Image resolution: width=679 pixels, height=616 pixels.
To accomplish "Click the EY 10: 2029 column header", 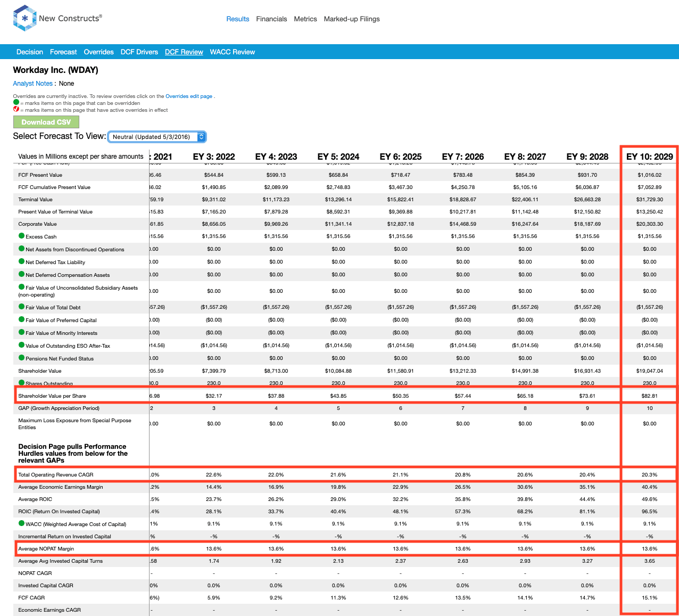I will coord(650,157).
